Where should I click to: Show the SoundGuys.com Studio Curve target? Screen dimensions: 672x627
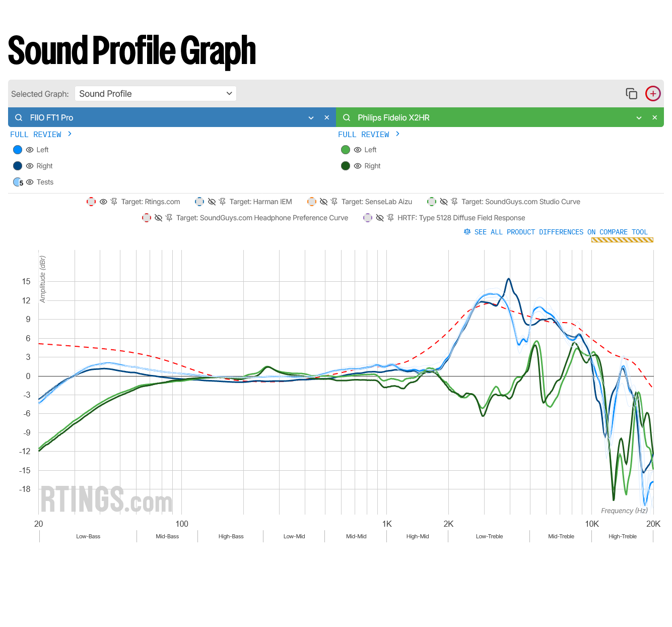pos(443,202)
